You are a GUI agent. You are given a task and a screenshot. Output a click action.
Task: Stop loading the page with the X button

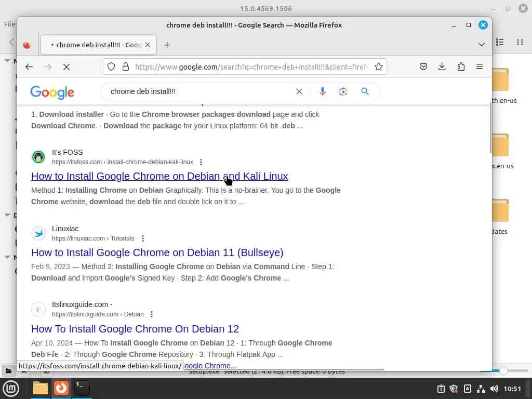click(x=66, y=67)
